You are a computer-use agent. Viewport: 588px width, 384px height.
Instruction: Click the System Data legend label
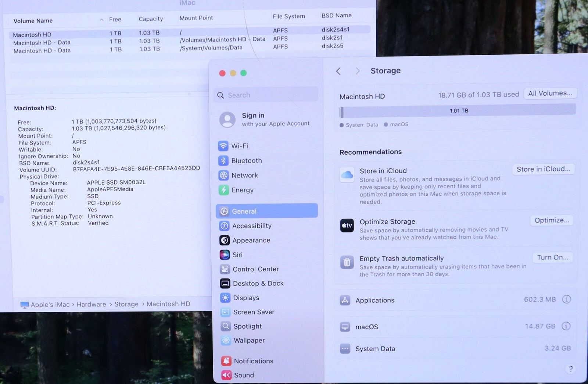[x=362, y=125]
